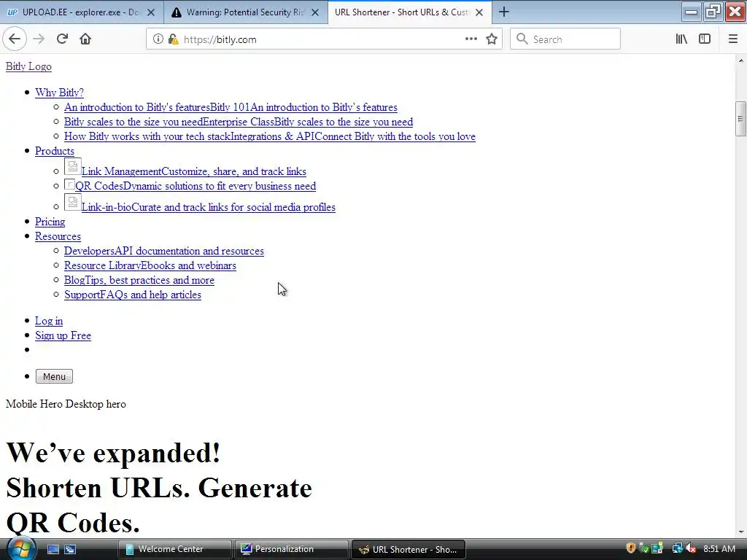Close the Warning: Potential Security Risk tab
Viewport: 747px width, 560px height.
click(315, 12)
